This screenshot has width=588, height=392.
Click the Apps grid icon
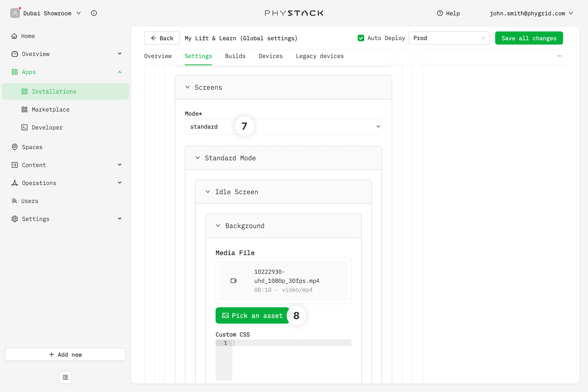(15, 72)
